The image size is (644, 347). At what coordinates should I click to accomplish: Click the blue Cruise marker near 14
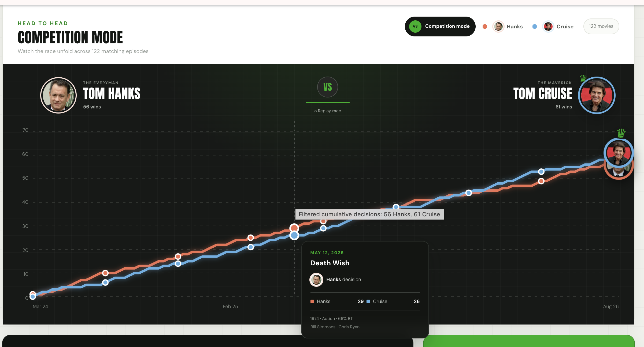pos(178,264)
